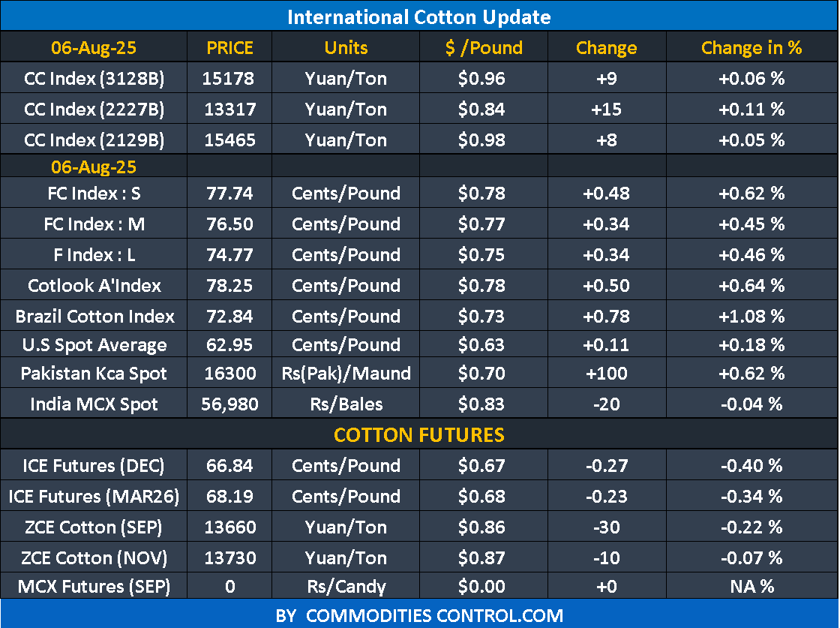The image size is (840, 628).
Task: Select the FC Index : S row label
Action: pos(94,194)
